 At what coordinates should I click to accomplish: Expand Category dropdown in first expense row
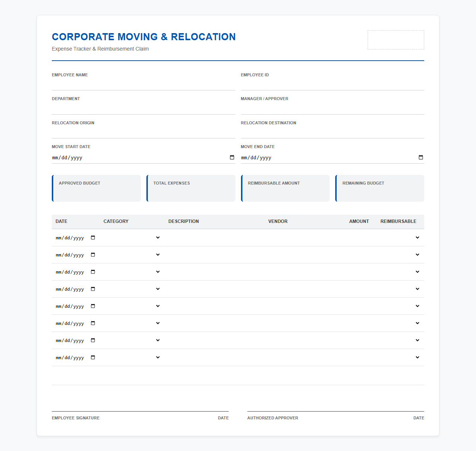click(132, 237)
